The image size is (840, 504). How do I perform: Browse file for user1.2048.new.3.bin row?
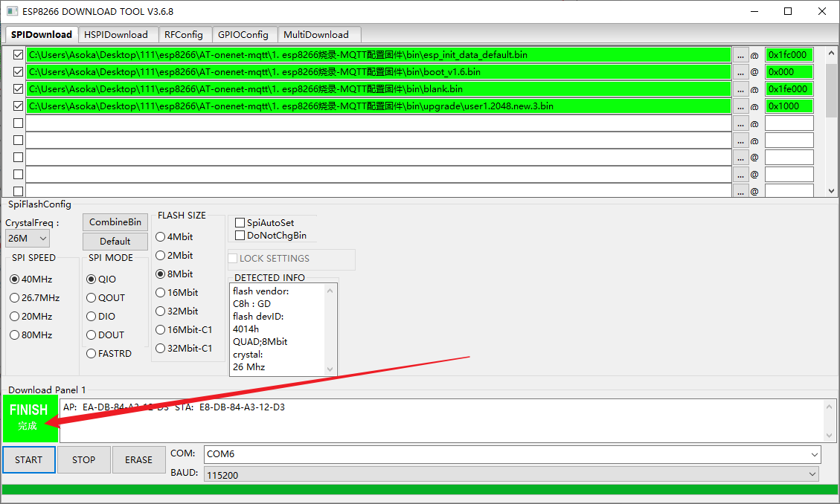pyautogui.click(x=740, y=106)
